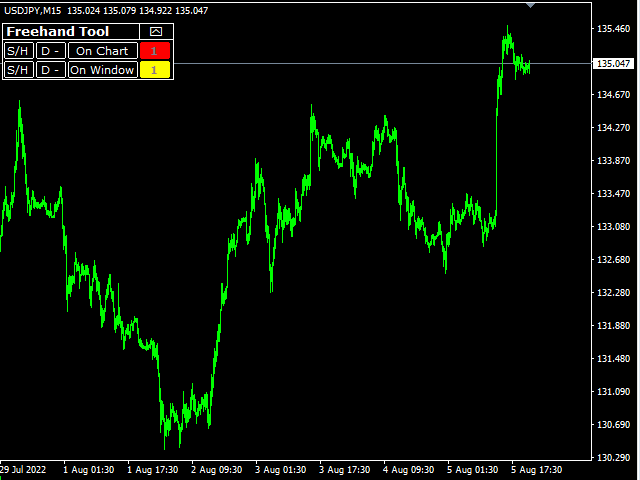Viewport: 640px width, 480px height.
Task: Click the 131.880 price scale label
Action: pos(613,326)
